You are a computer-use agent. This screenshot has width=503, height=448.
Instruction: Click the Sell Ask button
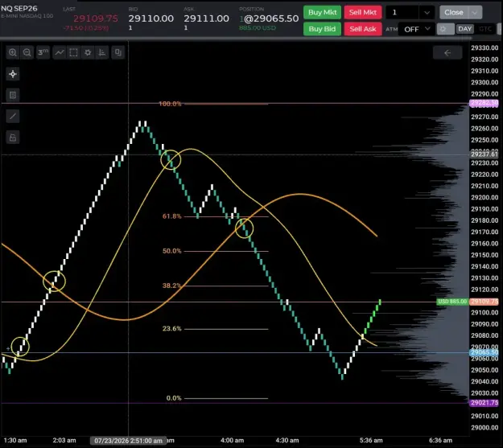pos(363,29)
